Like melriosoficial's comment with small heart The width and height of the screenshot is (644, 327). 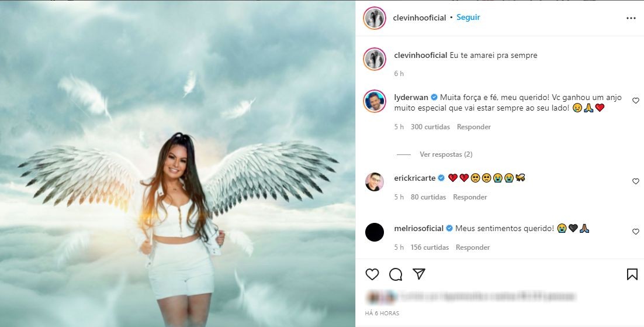[x=635, y=232]
